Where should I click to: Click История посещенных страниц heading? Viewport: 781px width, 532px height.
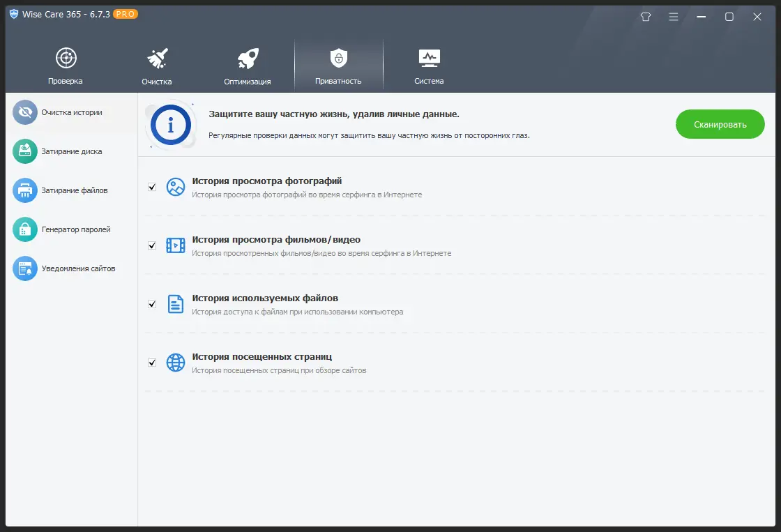[262, 357]
